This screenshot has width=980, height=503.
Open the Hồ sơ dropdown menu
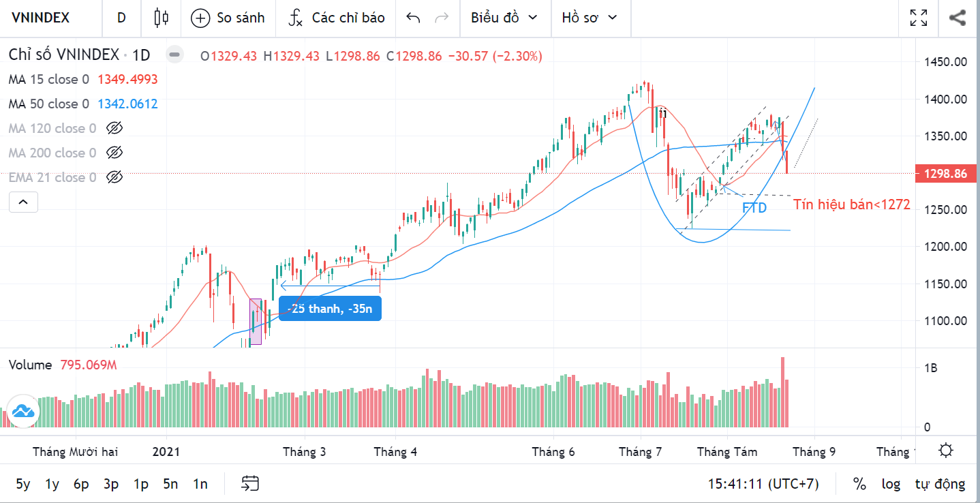pos(589,18)
